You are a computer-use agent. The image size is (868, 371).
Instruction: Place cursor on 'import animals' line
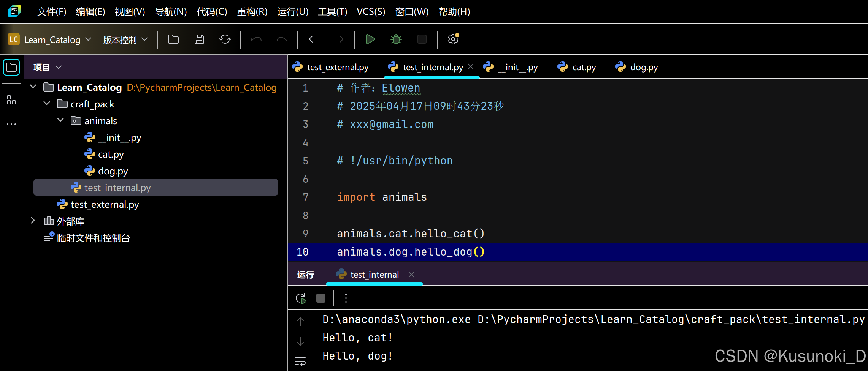pos(382,197)
